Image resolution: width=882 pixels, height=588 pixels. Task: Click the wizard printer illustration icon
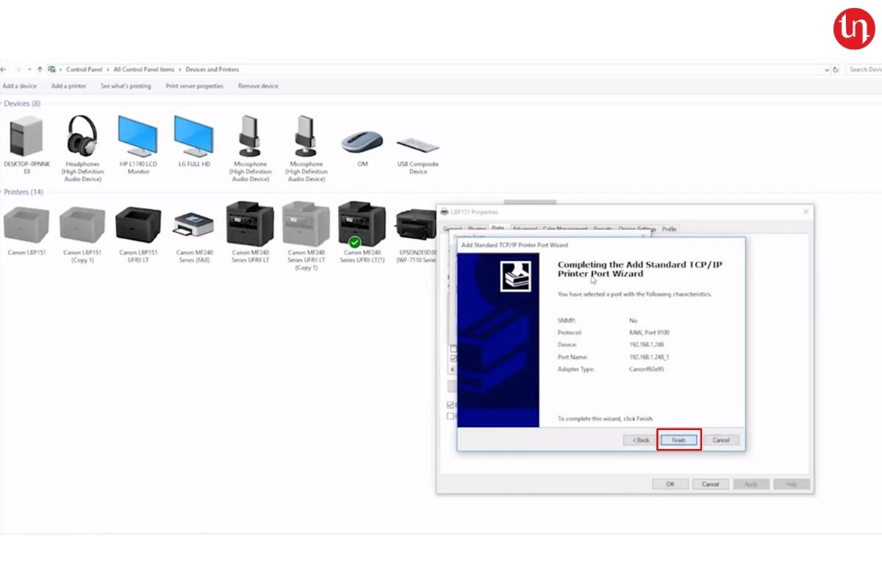click(x=516, y=276)
